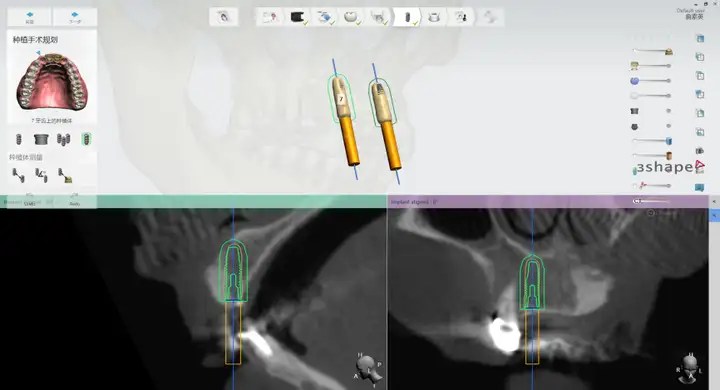Image resolution: width=720 pixels, height=390 pixels.
Task: Select the single implant icon
Action: 19,139
